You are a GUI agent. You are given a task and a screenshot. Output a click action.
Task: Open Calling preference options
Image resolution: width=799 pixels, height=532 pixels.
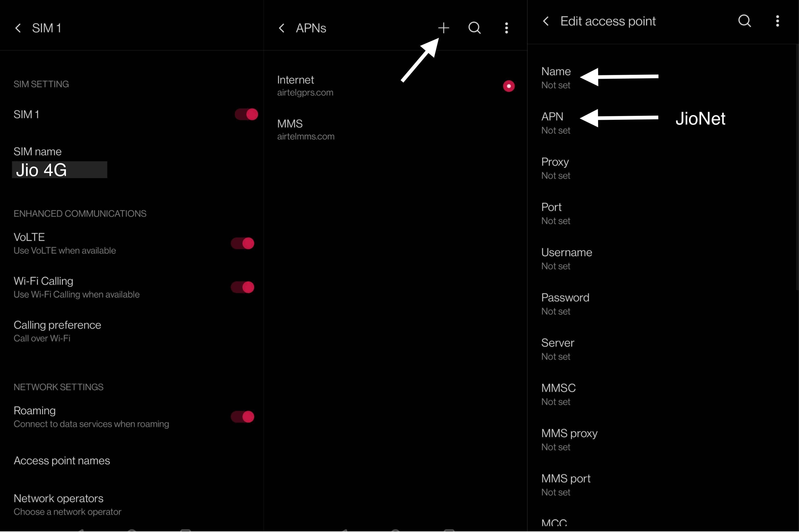point(57,331)
